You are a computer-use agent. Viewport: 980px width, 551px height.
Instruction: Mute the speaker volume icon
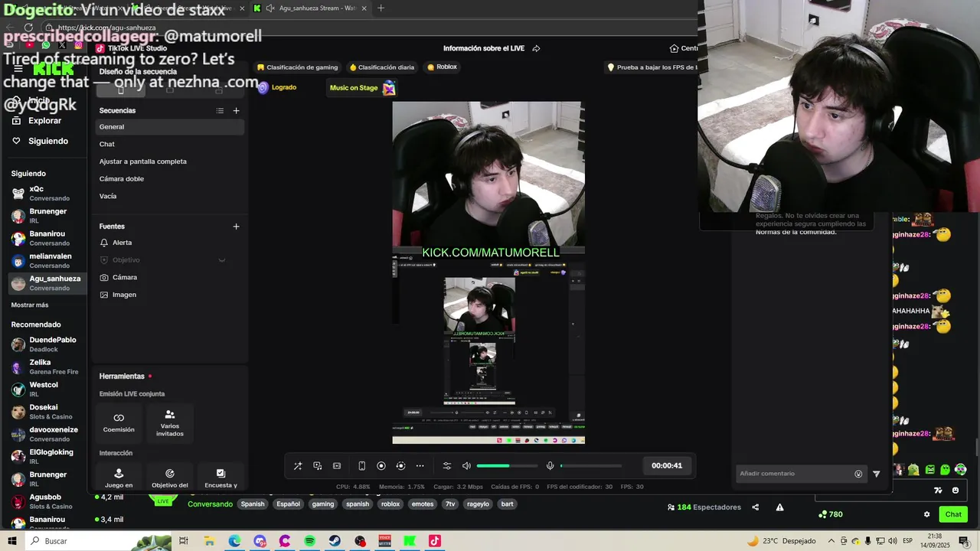pyautogui.click(x=466, y=466)
